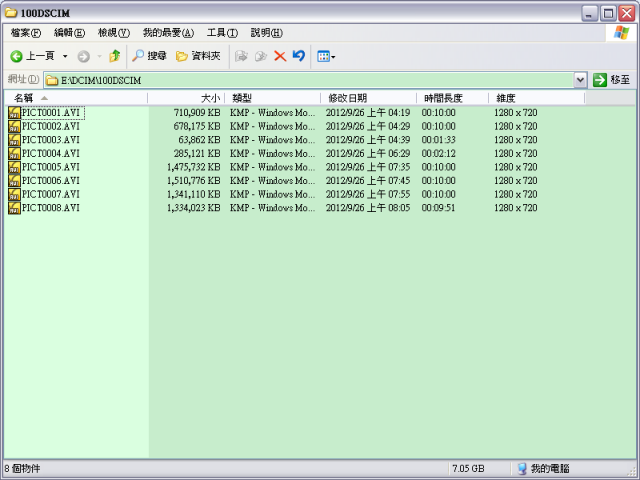Expand the address bar dropdown arrow

click(580, 80)
